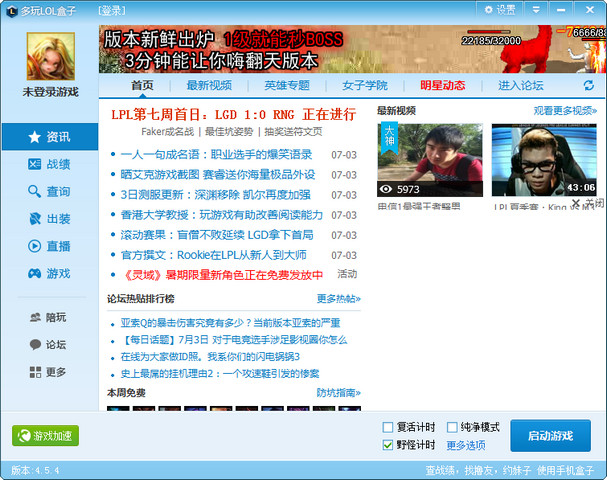Close the video panel with 关闭
Image resolution: width=607 pixels, height=480 pixels.
pyautogui.click(x=589, y=203)
